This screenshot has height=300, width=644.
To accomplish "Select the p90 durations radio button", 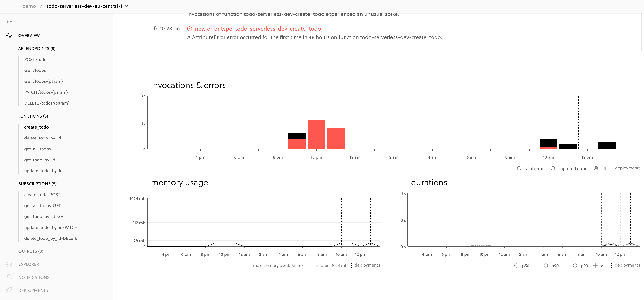I will (x=546, y=265).
